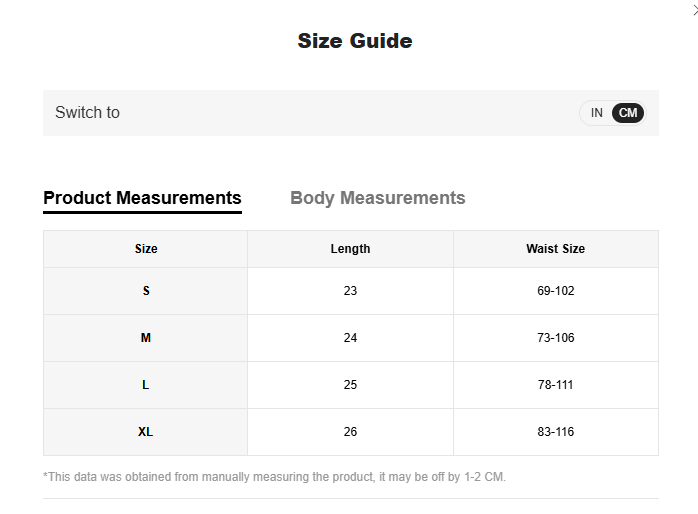The image size is (698, 514).
Task: Click the Waist Size column header
Action: 555,249
